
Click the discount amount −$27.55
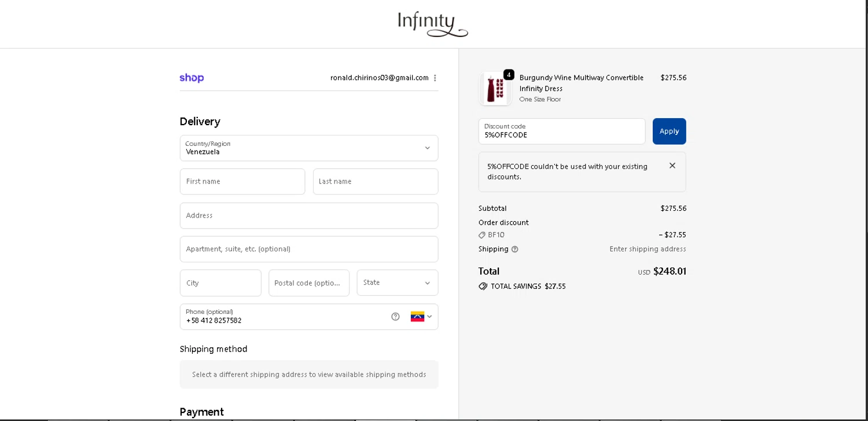click(x=672, y=235)
